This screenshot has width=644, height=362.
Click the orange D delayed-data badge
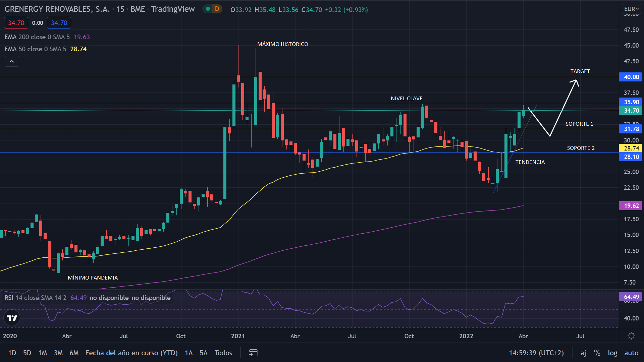pyautogui.click(x=217, y=9)
